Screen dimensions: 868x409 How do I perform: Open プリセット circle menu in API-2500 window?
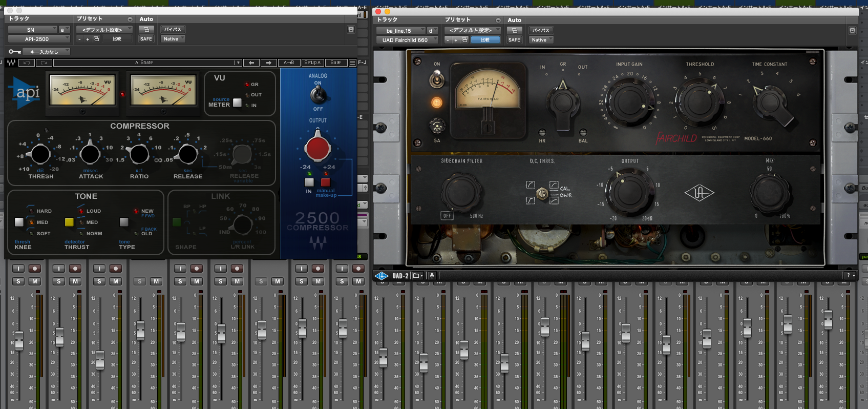130,19
